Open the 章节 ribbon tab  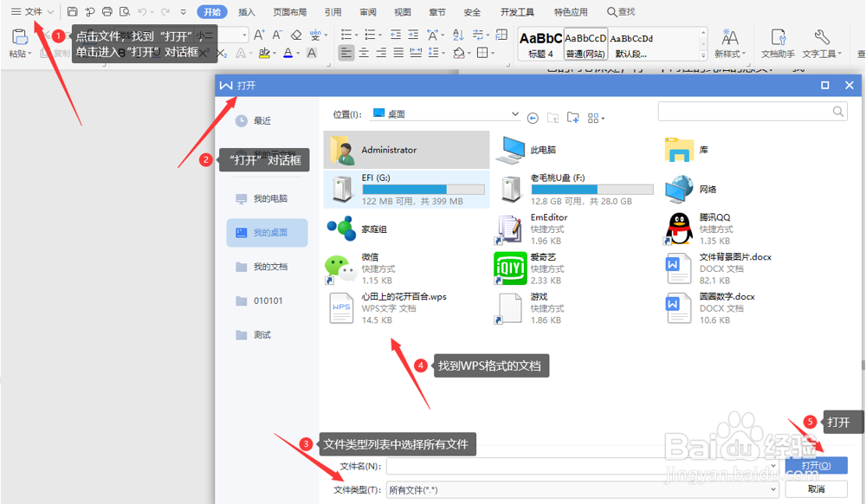pyautogui.click(x=436, y=12)
